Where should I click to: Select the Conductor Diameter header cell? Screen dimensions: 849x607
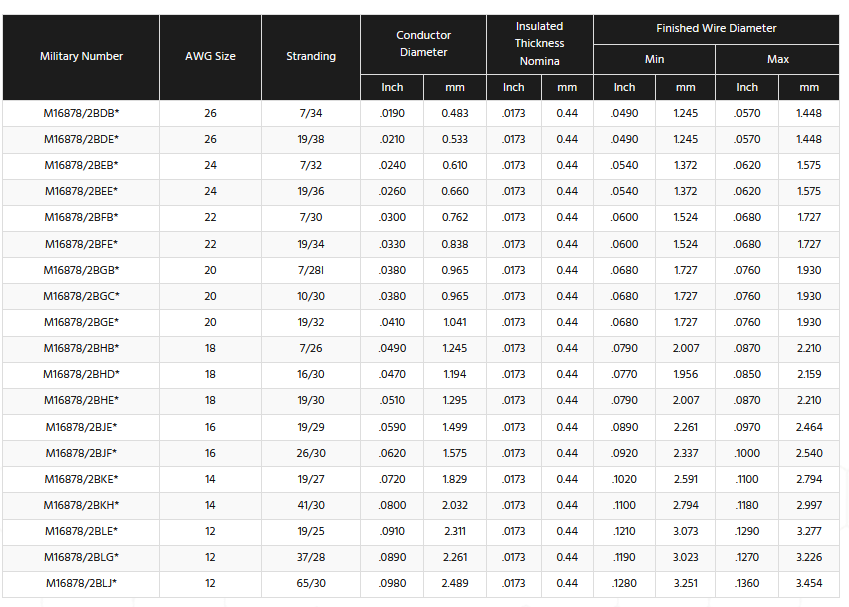[423, 44]
